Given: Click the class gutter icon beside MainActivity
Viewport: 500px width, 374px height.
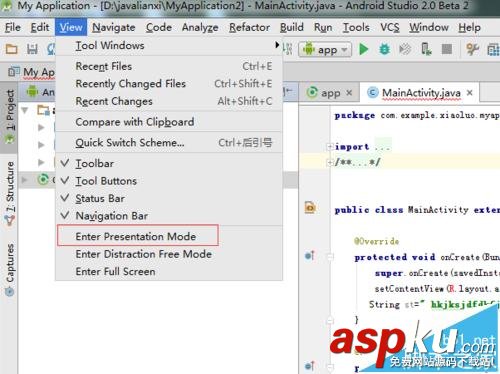Looking at the screenshot, I should [x=310, y=208].
